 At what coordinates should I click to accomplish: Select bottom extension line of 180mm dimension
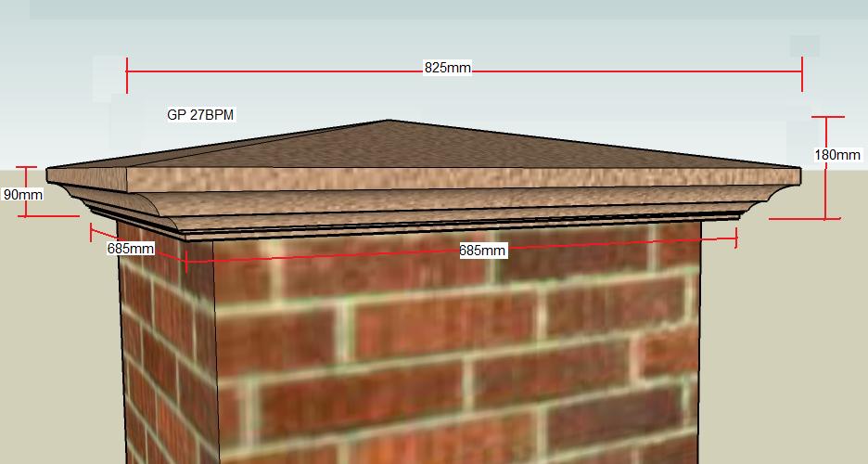click(x=803, y=219)
